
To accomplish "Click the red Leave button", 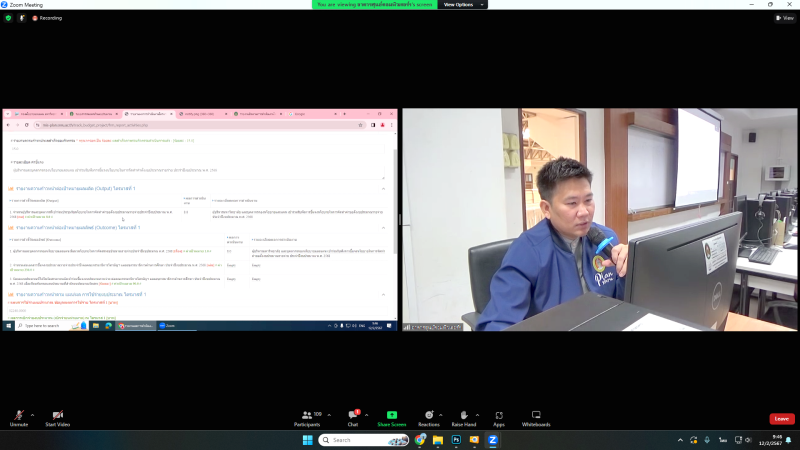I will [781, 419].
